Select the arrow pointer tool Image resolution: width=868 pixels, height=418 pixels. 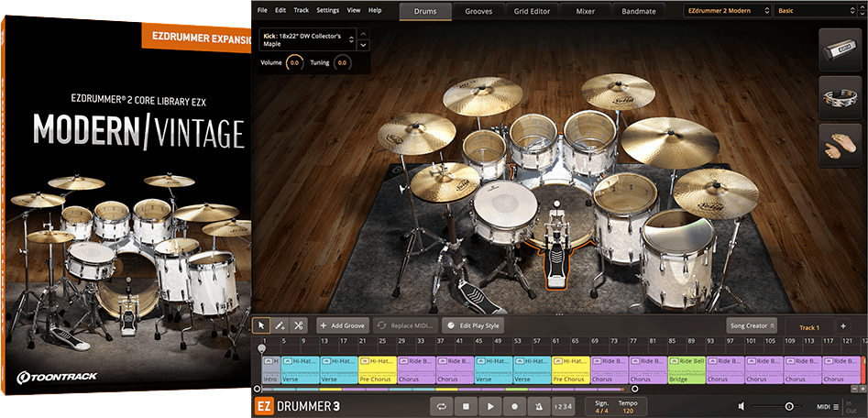coord(261,325)
